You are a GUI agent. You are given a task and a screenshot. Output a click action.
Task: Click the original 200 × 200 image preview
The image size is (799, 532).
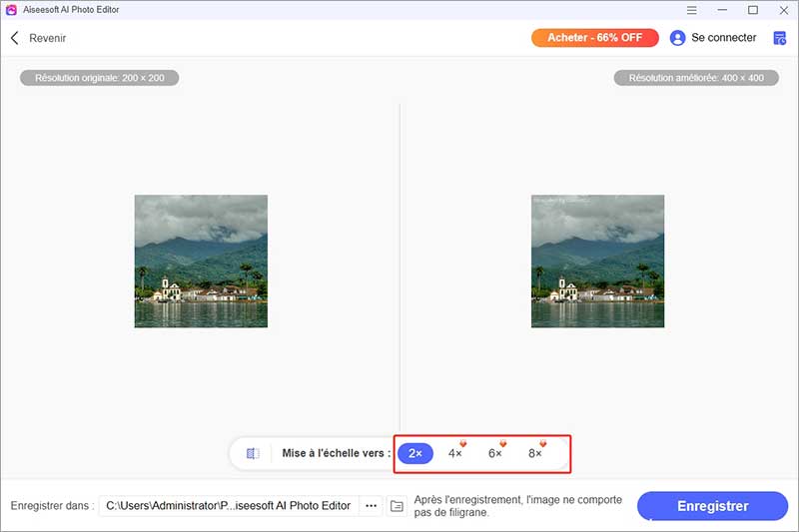point(201,262)
